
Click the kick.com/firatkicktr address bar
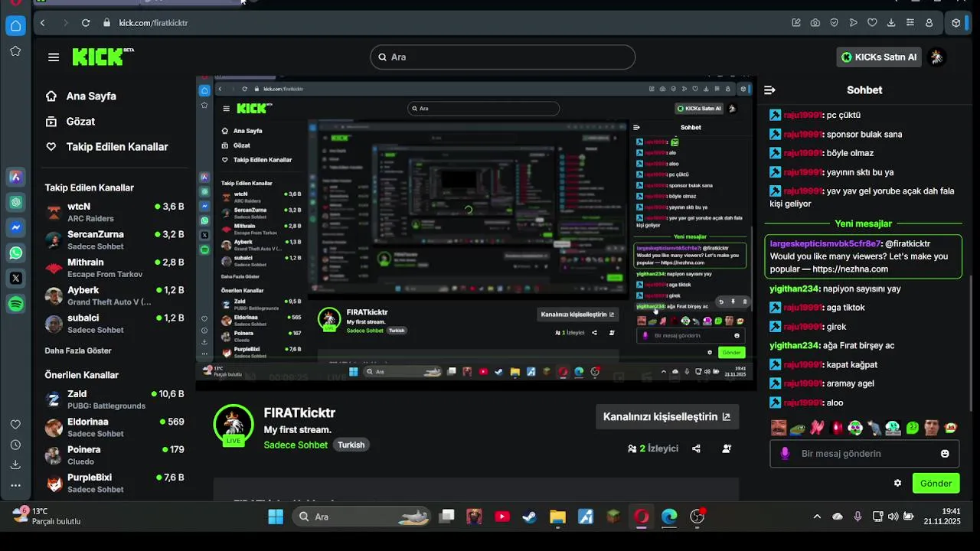(x=153, y=23)
